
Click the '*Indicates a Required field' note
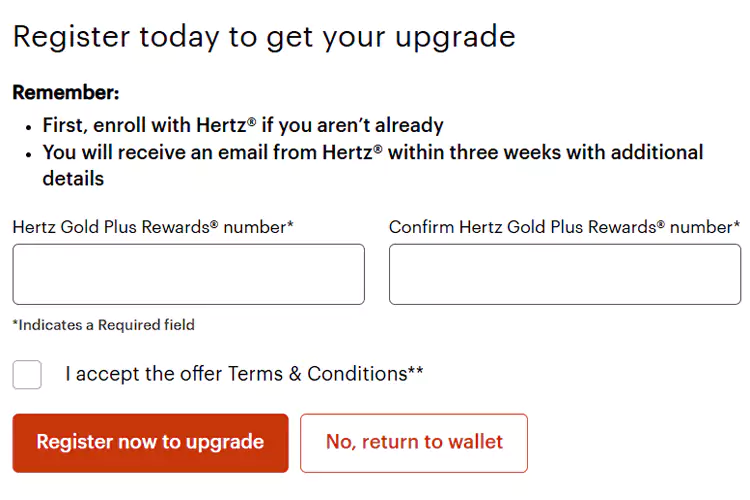104,325
